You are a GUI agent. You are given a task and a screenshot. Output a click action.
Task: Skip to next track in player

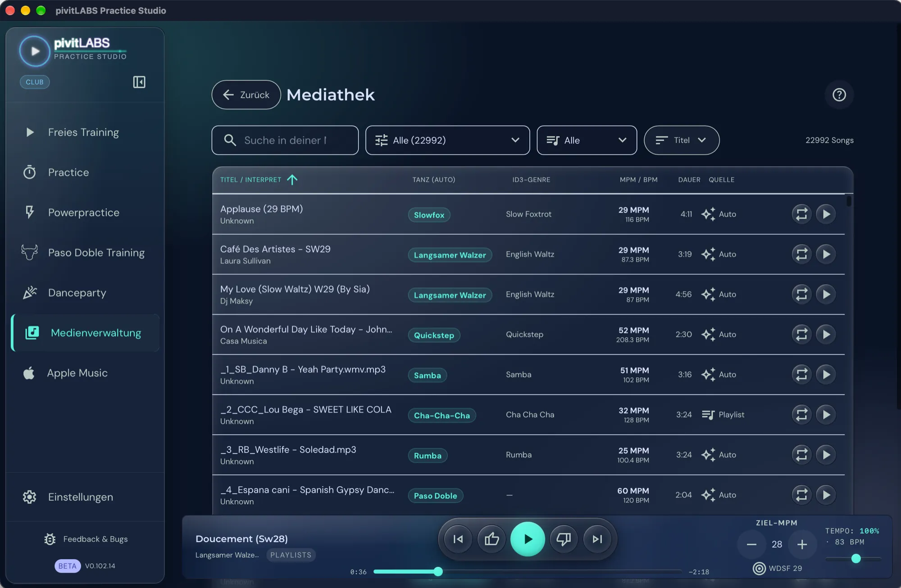[x=597, y=539]
